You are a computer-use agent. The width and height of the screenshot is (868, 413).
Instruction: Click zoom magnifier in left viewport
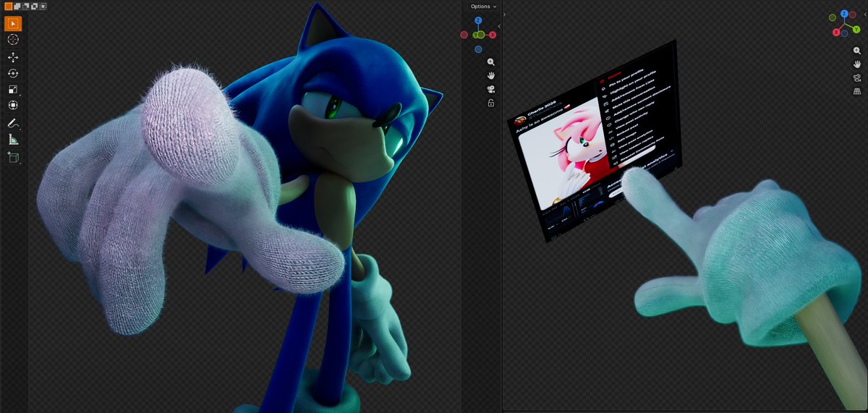coord(491,62)
